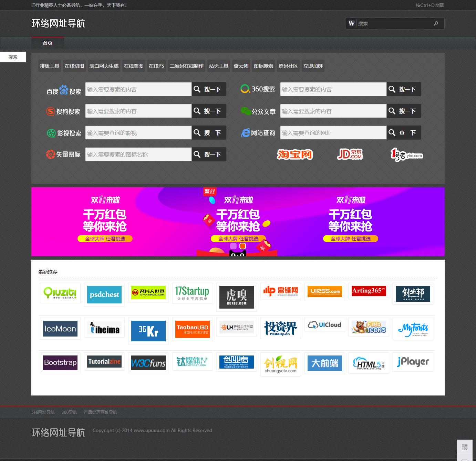Open the TaobaoUED logo tile
The image size is (476, 461).
coord(193,329)
